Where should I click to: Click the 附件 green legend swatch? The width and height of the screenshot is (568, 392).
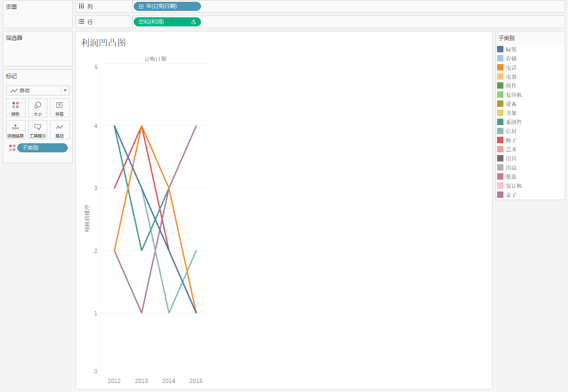[x=500, y=85]
